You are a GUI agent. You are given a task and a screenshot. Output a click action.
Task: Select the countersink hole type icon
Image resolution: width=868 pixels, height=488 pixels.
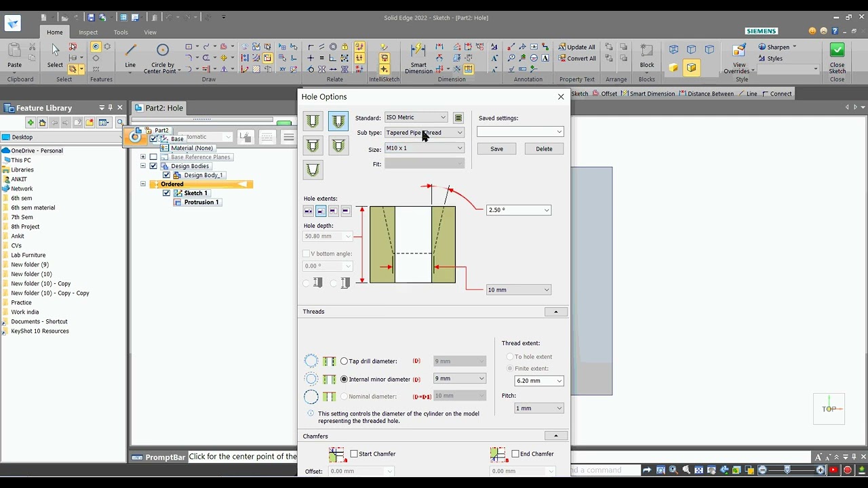click(338, 145)
